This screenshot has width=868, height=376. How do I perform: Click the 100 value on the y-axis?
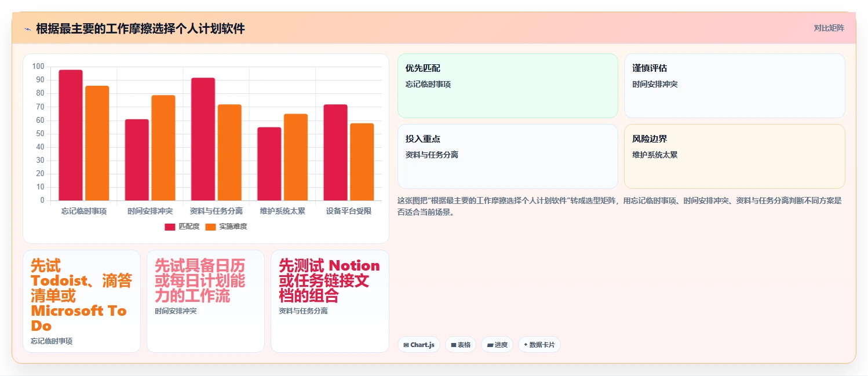point(38,67)
